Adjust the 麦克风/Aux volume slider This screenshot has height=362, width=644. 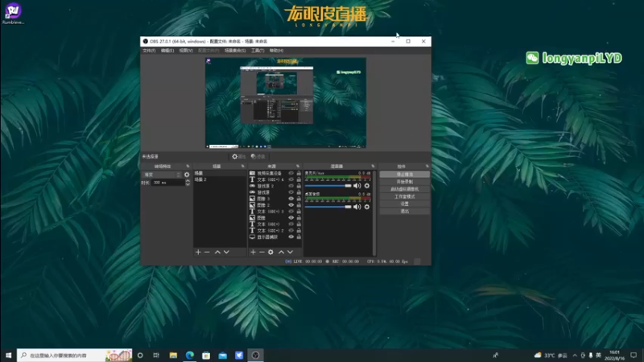(328, 186)
